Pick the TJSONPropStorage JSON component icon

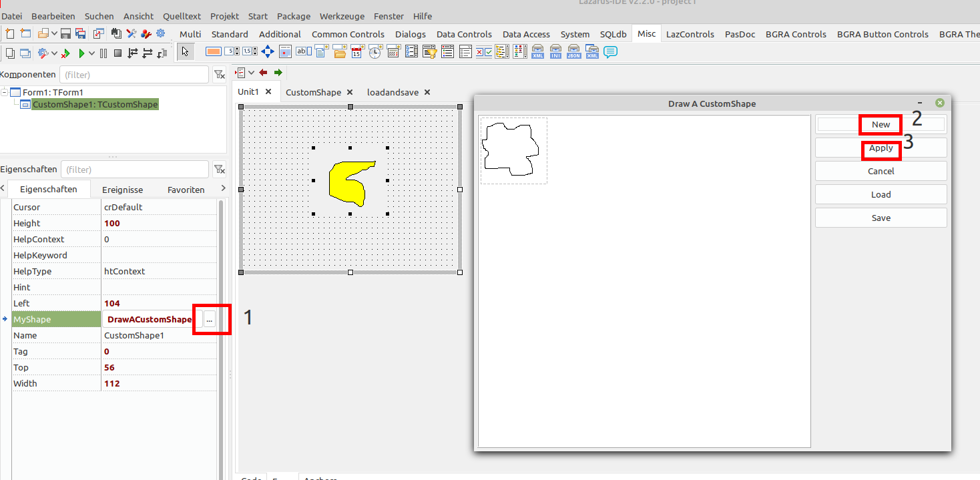(573, 51)
